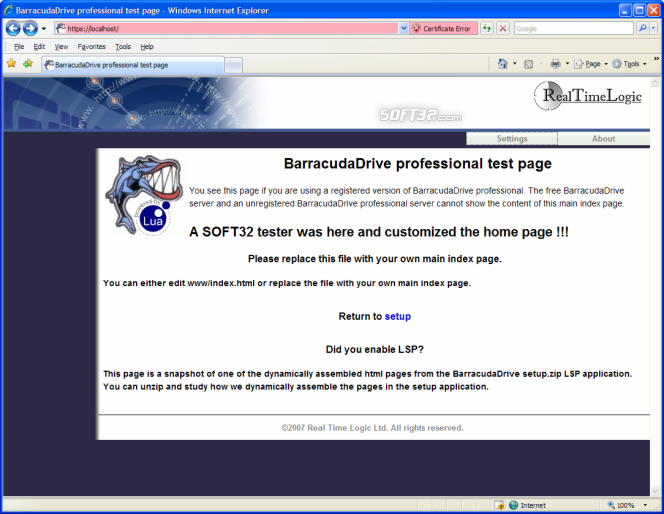Open the Tools command bar menu
This screenshot has width=664, height=514.
630,64
